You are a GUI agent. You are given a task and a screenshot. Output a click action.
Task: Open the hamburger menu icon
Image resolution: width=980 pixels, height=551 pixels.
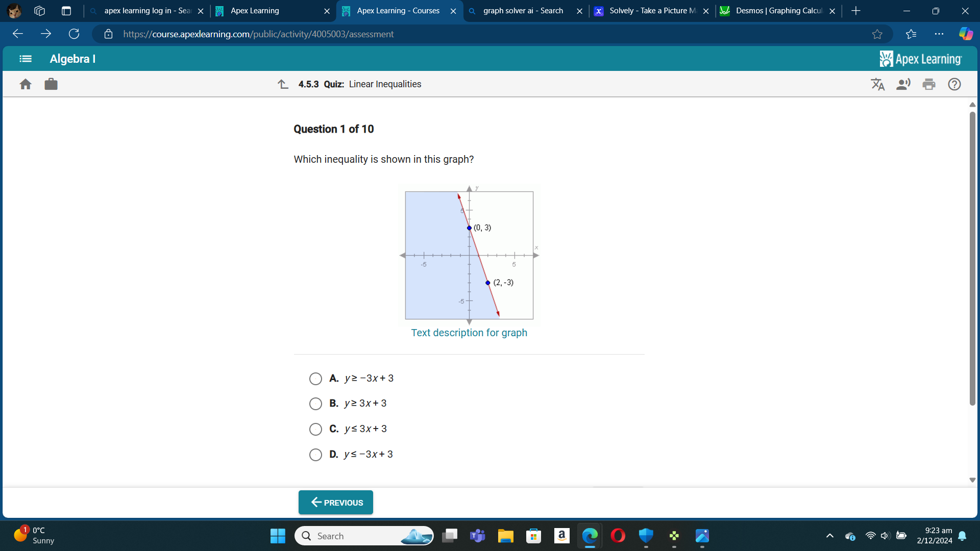26,59
